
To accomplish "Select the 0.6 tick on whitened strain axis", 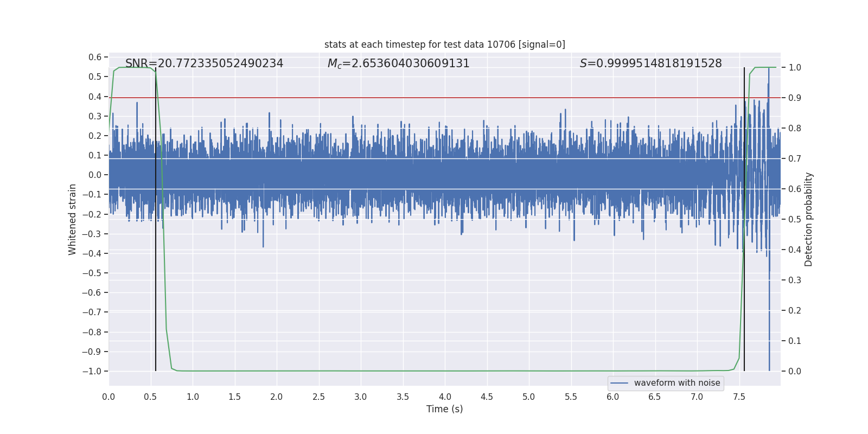I will click(x=95, y=58).
